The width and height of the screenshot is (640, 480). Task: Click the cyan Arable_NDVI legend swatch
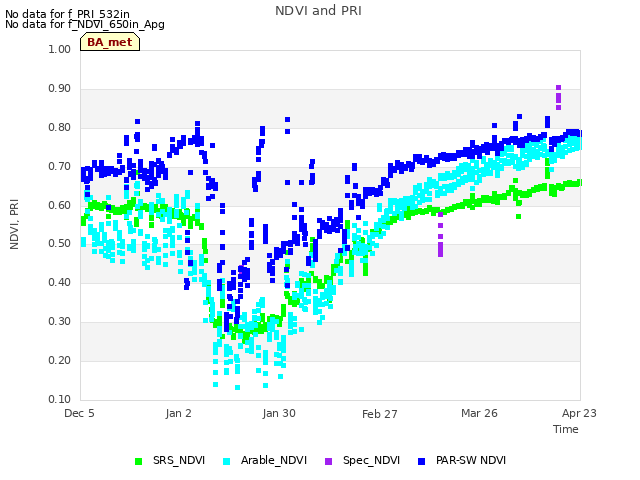click(227, 461)
